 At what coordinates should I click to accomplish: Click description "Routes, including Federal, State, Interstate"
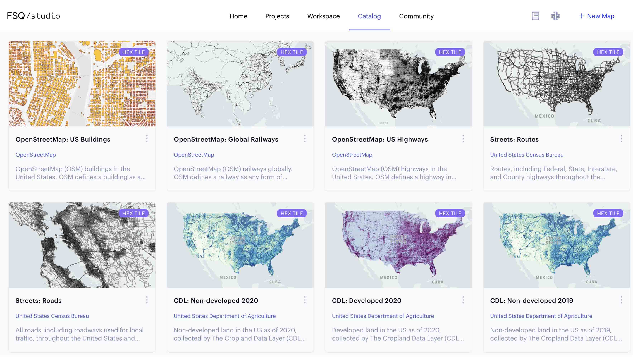click(x=553, y=173)
